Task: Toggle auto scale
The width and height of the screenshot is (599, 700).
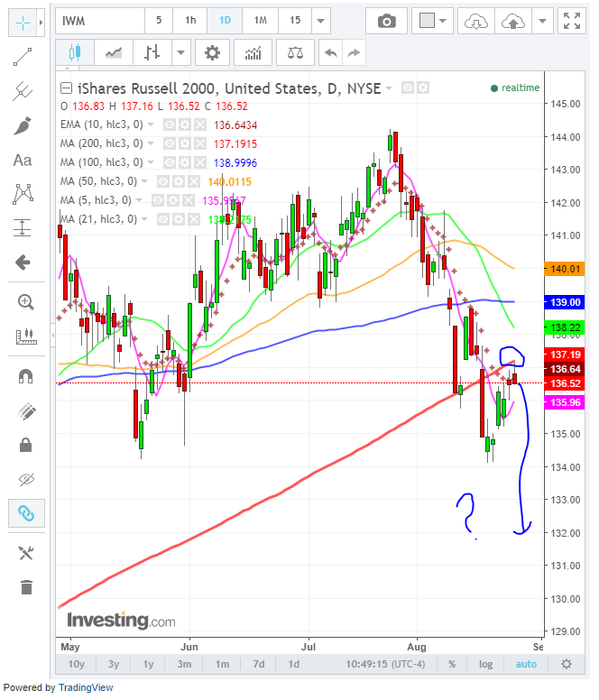Action: pyautogui.click(x=526, y=664)
